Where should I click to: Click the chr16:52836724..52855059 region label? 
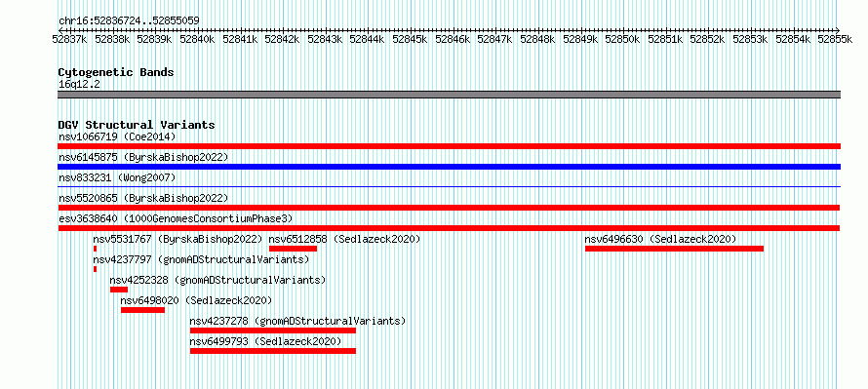click(129, 21)
